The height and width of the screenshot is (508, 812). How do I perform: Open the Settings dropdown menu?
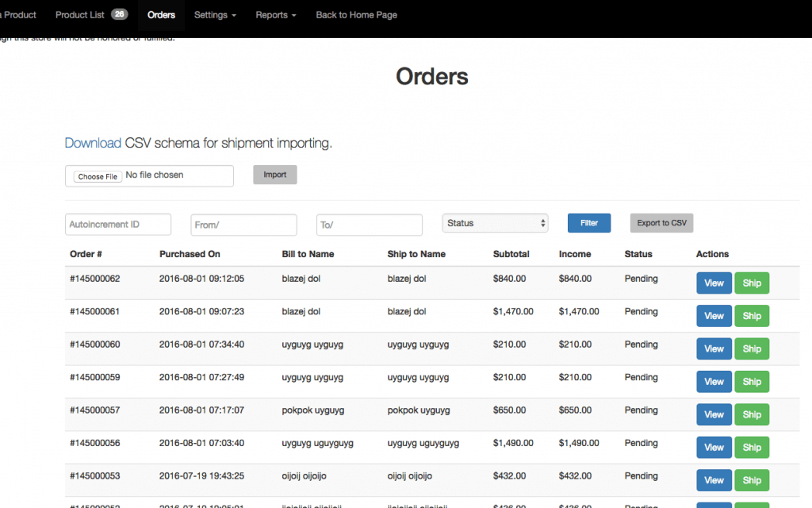(215, 15)
